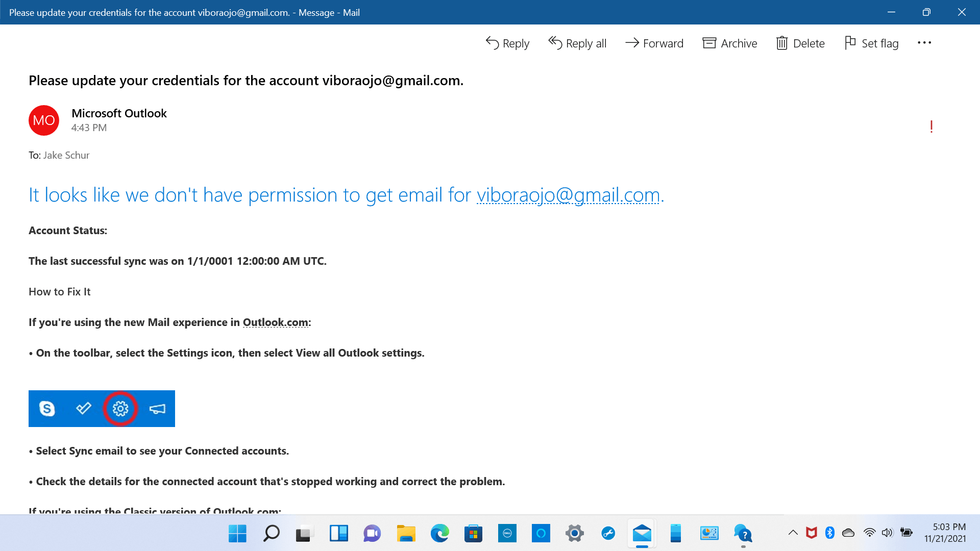The width and height of the screenshot is (980, 551).
Task: Click the battery status icon
Action: pyautogui.click(x=906, y=533)
